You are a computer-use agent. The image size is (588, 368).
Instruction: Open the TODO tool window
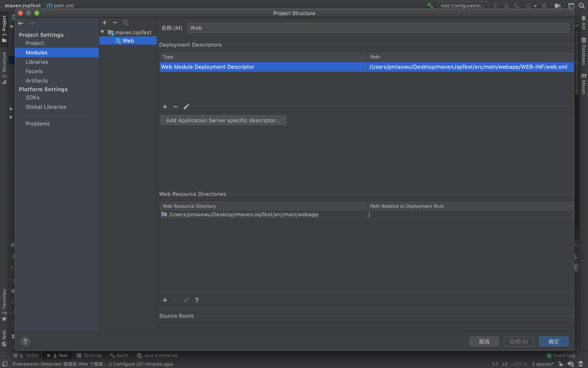(x=26, y=355)
